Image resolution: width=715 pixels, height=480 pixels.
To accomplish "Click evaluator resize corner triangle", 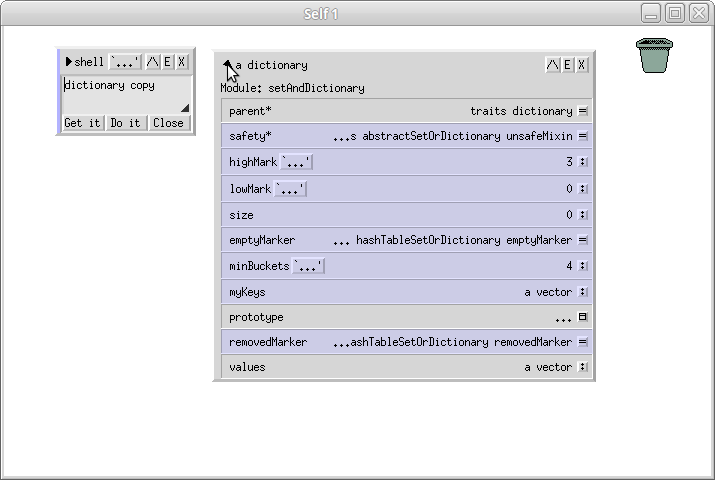I will [x=185, y=108].
